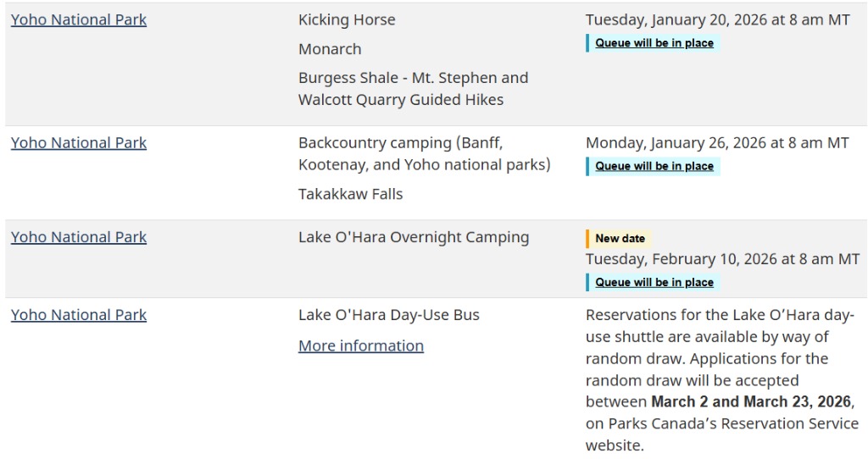This screenshot has width=868, height=459.
Task: Click the Monarch campground text
Action: coord(330,49)
